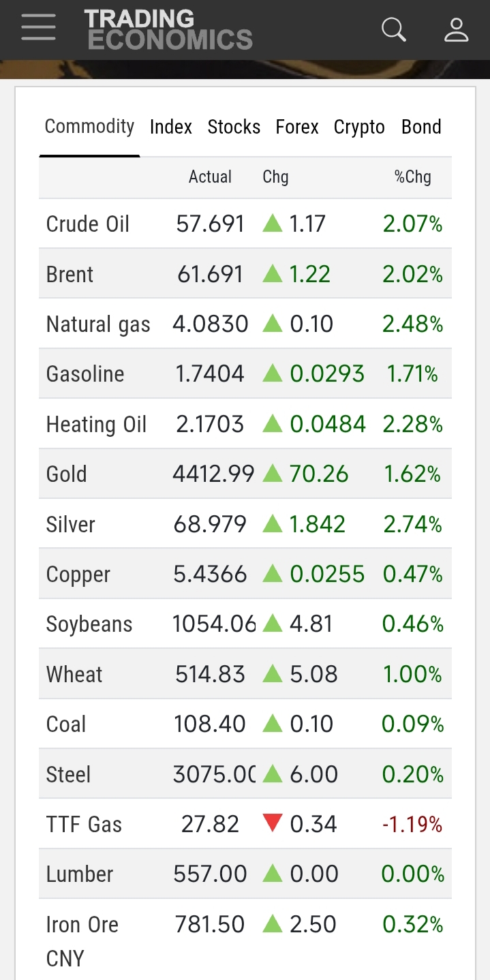The width and height of the screenshot is (490, 980).
Task: Switch to the Index tab
Action: click(171, 127)
